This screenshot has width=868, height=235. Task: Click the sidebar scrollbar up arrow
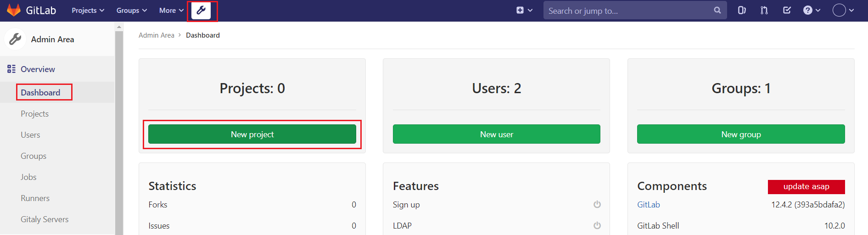point(119,27)
